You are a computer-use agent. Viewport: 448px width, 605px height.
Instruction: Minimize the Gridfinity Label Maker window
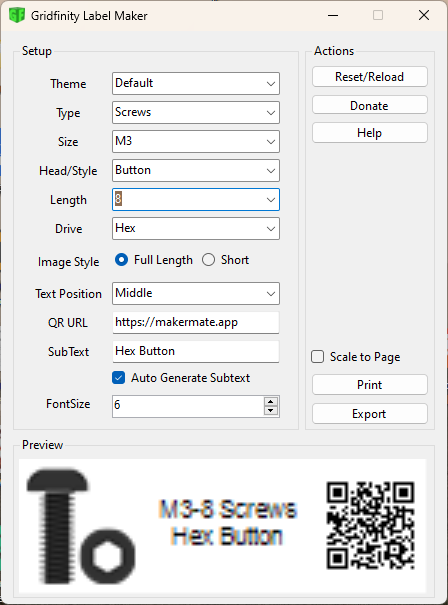tap(333, 15)
